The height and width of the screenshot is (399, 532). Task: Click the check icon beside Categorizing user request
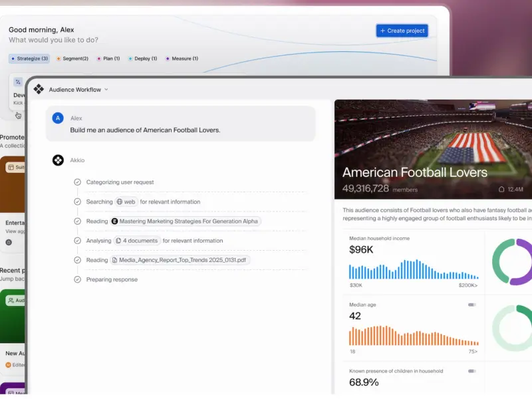[x=77, y=182]
